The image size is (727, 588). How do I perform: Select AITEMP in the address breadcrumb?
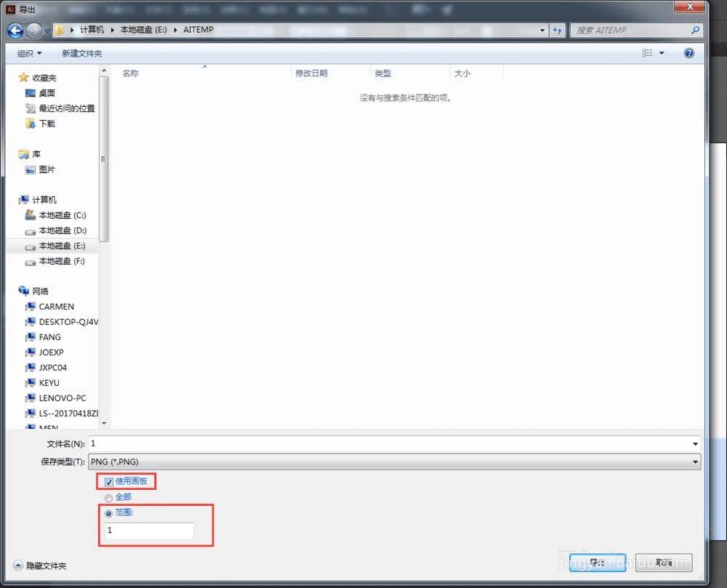[x=198, y=30]
